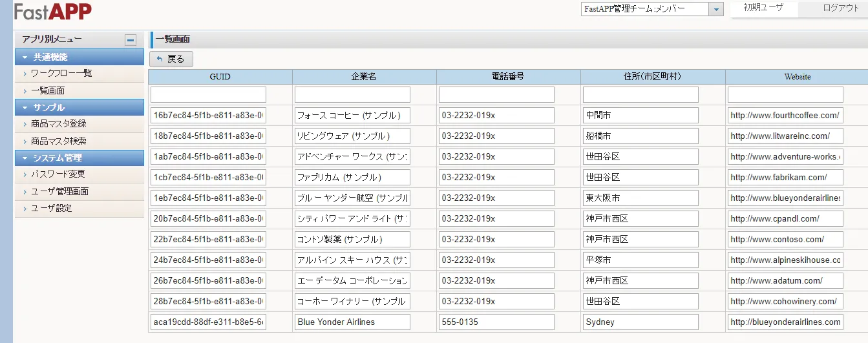The image size is (868, 343).
Task: Click GUID cell 16b7ec84-5f1b-e811-a83e
Action: (208, 116)
